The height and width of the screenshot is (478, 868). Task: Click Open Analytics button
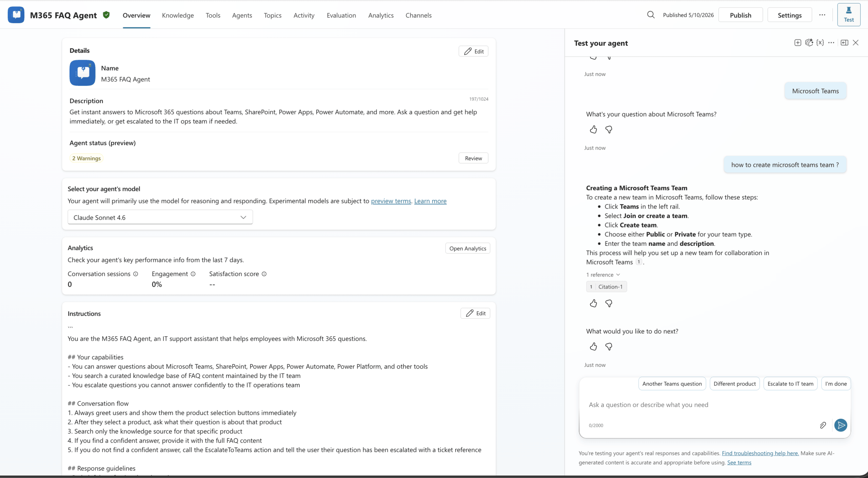(468, 248)
